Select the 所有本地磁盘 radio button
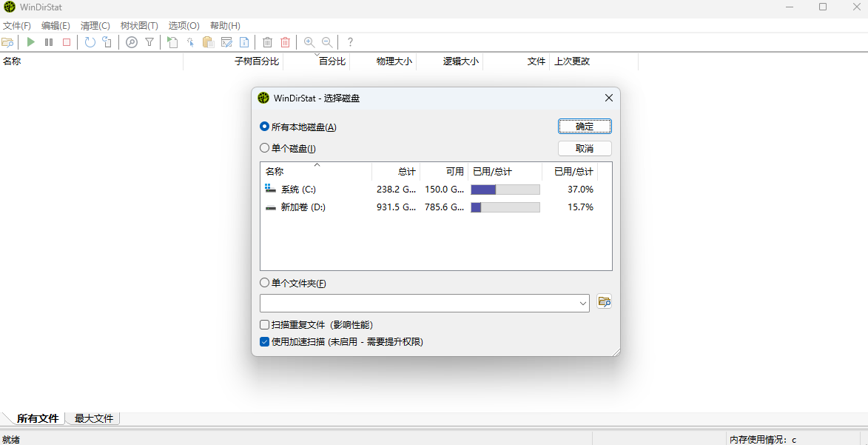868x445 pixels. [265, 127]
